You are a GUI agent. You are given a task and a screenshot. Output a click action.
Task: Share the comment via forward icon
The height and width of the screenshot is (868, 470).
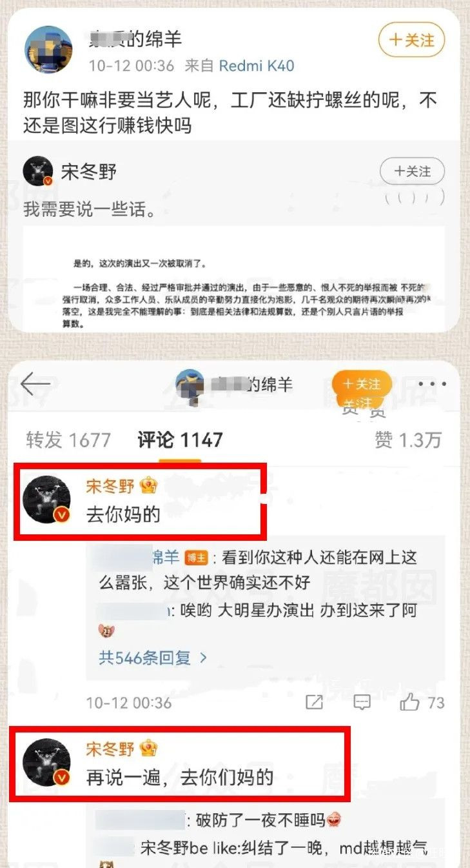point(314,702)
